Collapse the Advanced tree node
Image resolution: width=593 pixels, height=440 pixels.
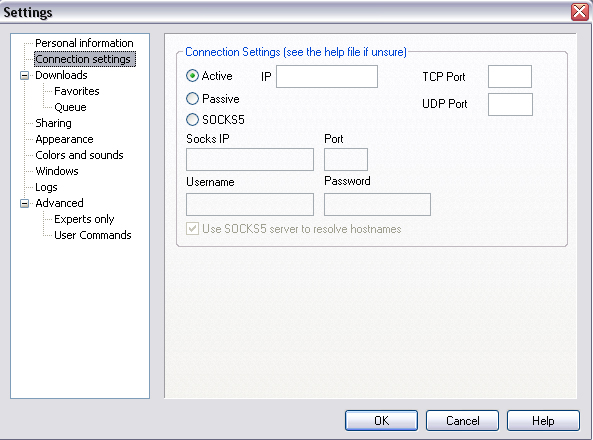(x=25, y=204)
